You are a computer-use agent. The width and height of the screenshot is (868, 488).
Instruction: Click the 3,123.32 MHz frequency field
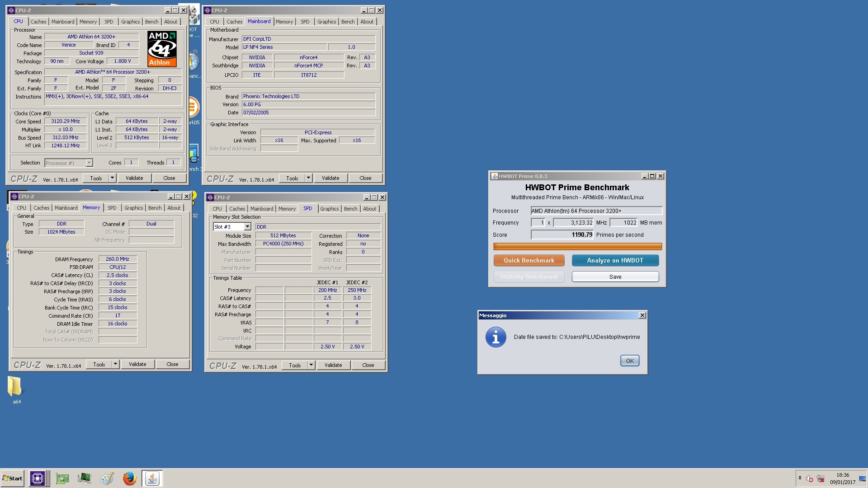(573, 223)
